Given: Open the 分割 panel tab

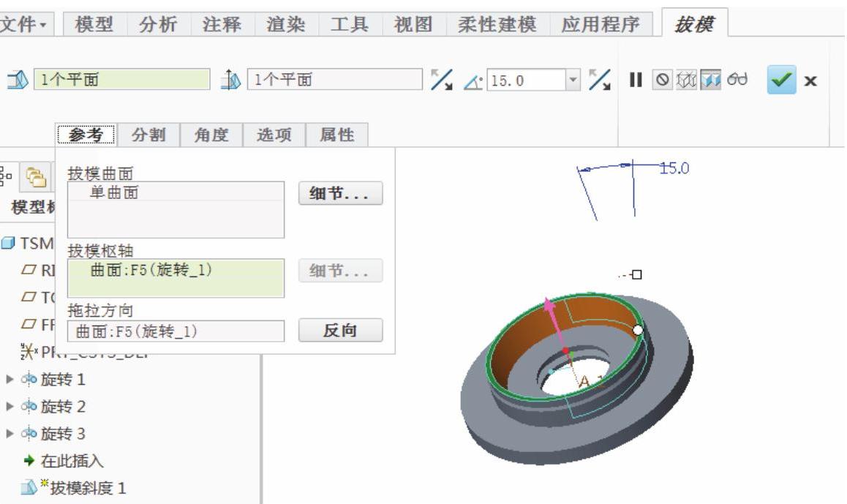Looking at the screenshot, I should point(148,135).
